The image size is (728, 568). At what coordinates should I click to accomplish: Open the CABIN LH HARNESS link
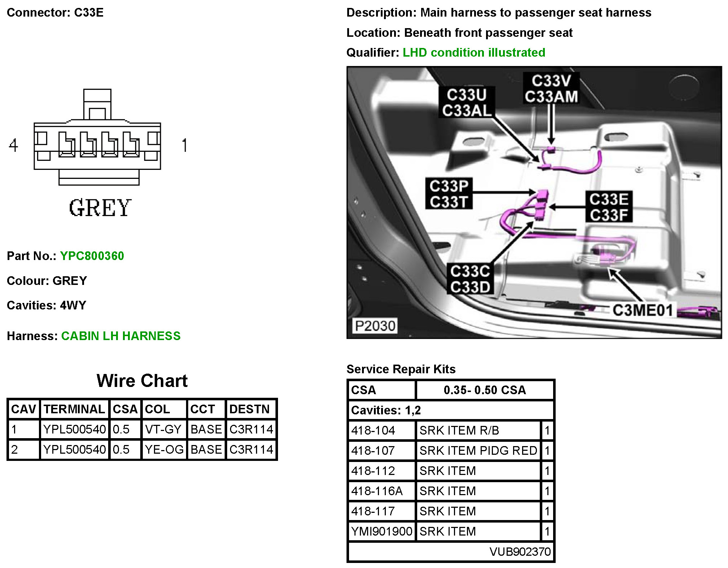click(x=120, y=336)
